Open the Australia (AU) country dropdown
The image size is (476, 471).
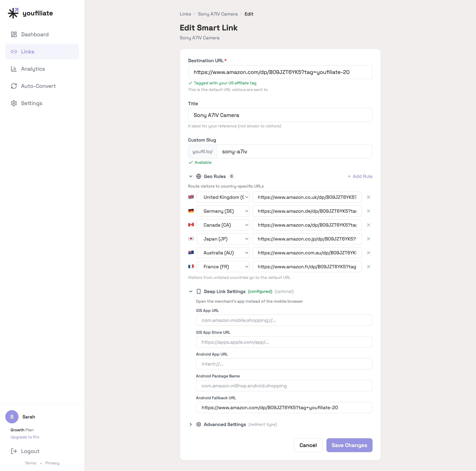223,253
